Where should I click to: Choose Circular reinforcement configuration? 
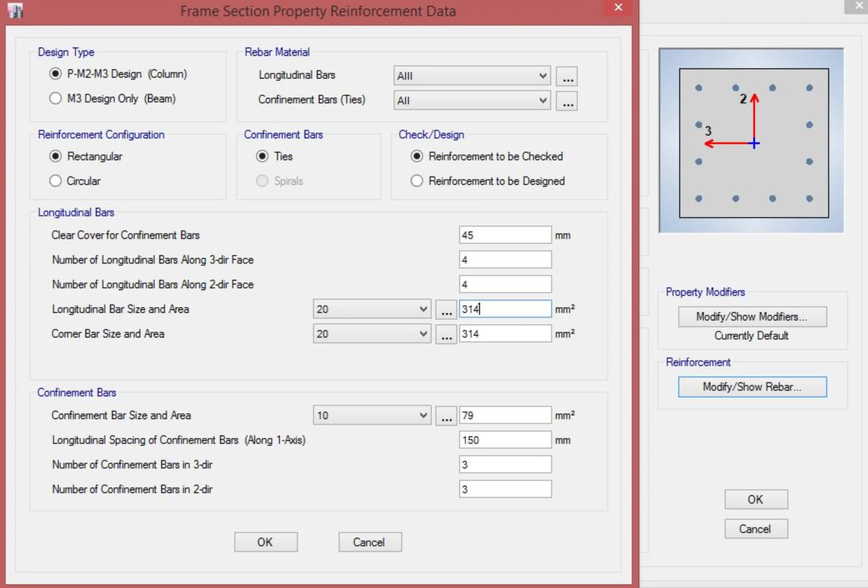pos(55,181)
